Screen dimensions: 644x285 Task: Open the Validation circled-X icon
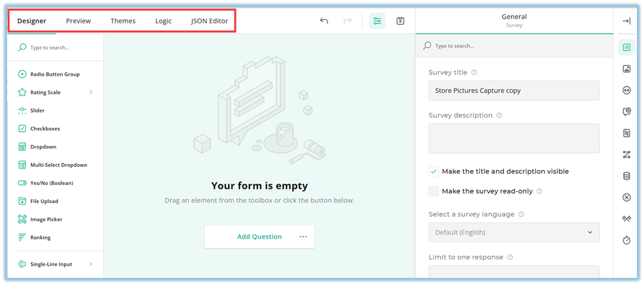coord(626,197)
